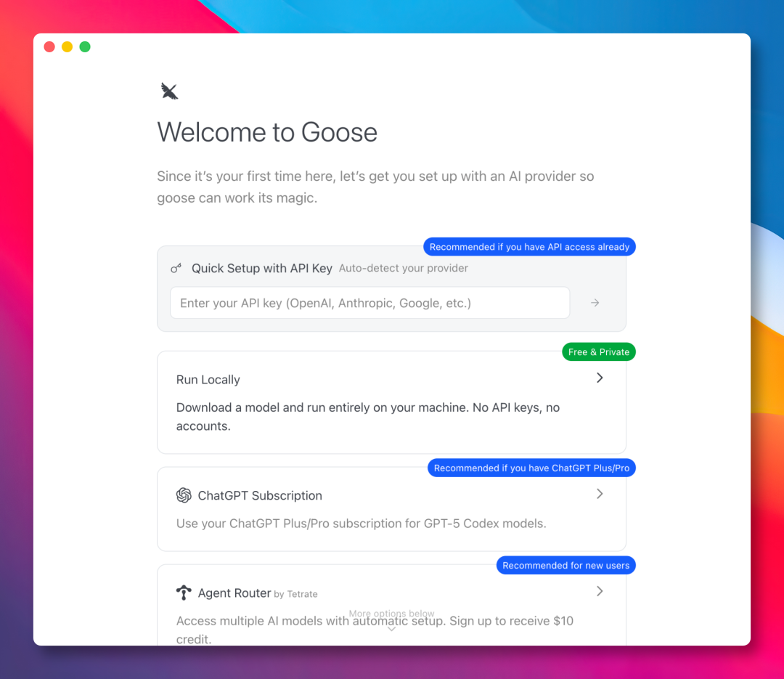Click the Recommended for new users badge

pyautogui.click(x=565, y=566)
